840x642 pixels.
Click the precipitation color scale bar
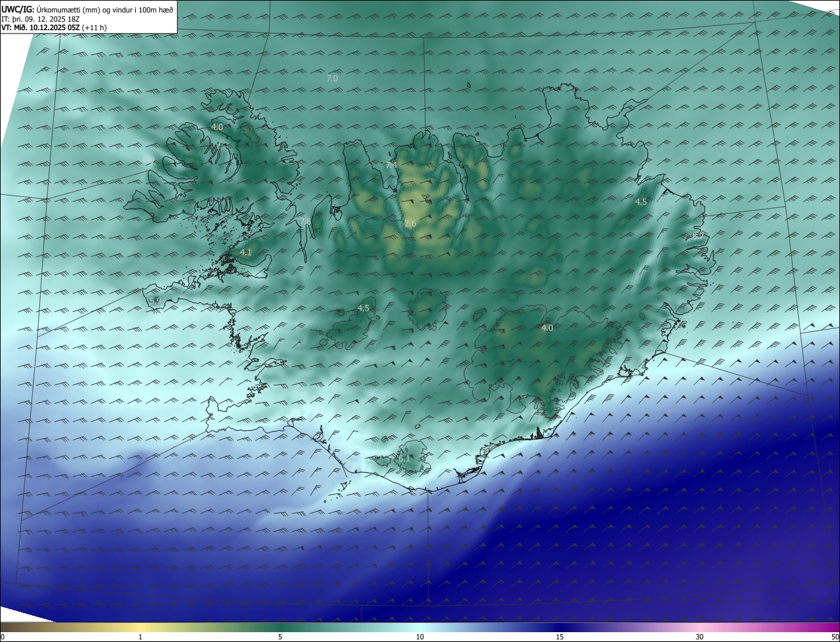(420, 627)
